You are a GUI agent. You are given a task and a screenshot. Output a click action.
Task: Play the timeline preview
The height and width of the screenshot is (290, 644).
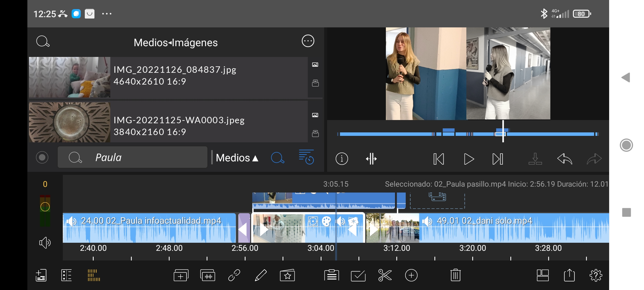click(x=469, y=159)
